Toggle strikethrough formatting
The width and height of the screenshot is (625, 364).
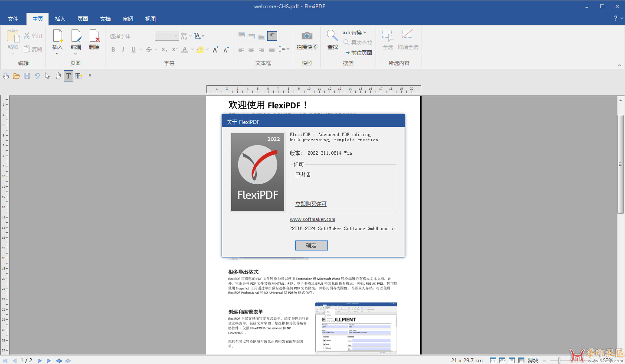149,50
